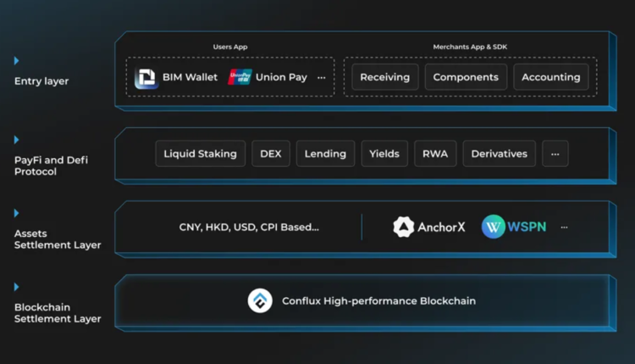
Task: Click the RWA protocol box
Action: tap(435, 153)
